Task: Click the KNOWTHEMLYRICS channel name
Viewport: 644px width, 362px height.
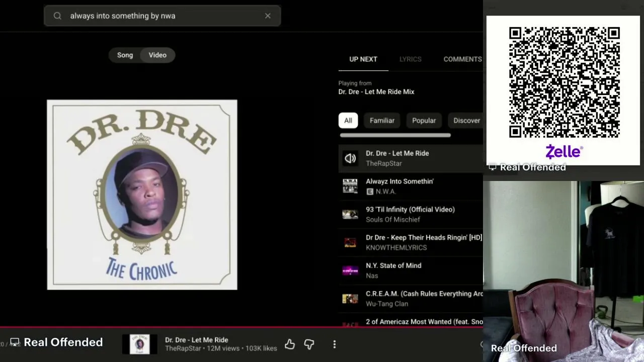Action: pyautogui.click(x=396, y=248)
